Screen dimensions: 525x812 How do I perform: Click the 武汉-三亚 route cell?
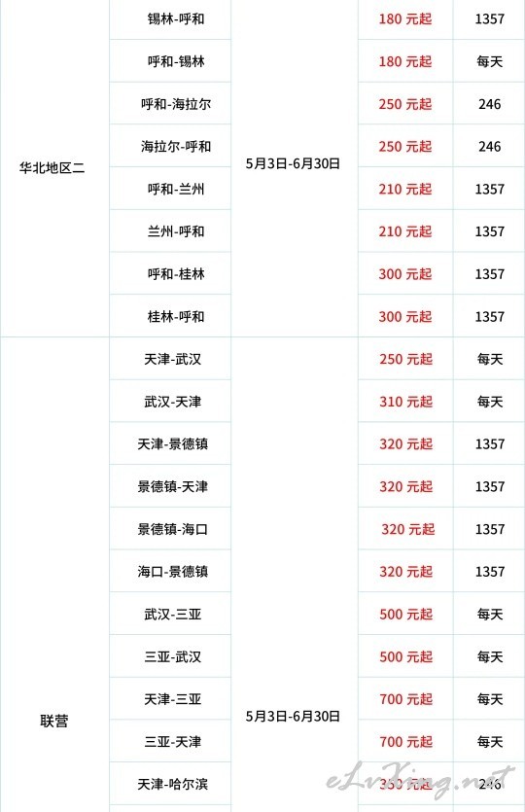click(x=173, y=615)
